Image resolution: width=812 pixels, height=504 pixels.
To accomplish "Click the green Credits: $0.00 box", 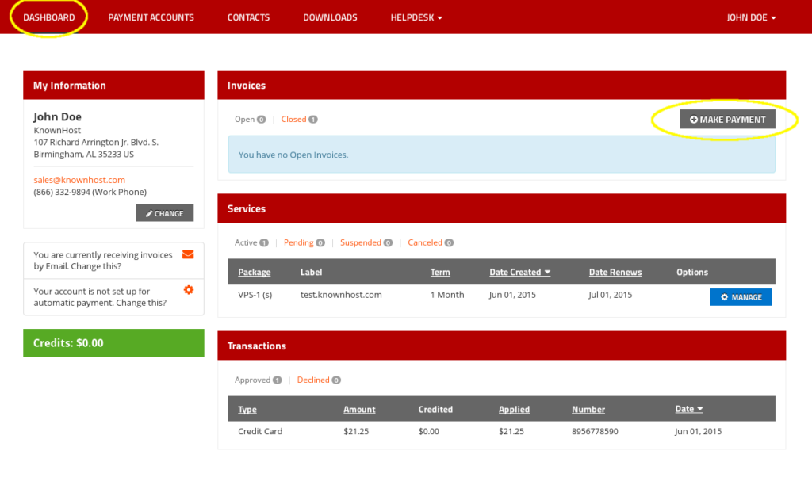I will pos(113,342).
